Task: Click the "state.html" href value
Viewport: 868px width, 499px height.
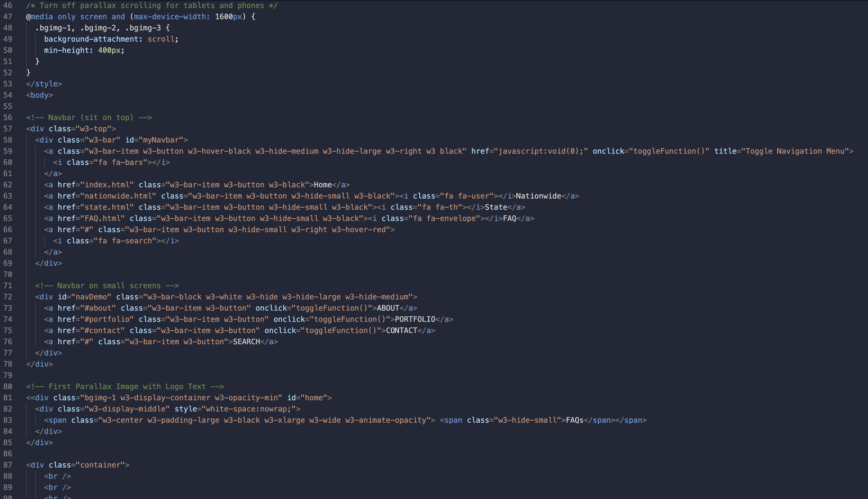Action: pyautogui.click(x=107, y=207)
